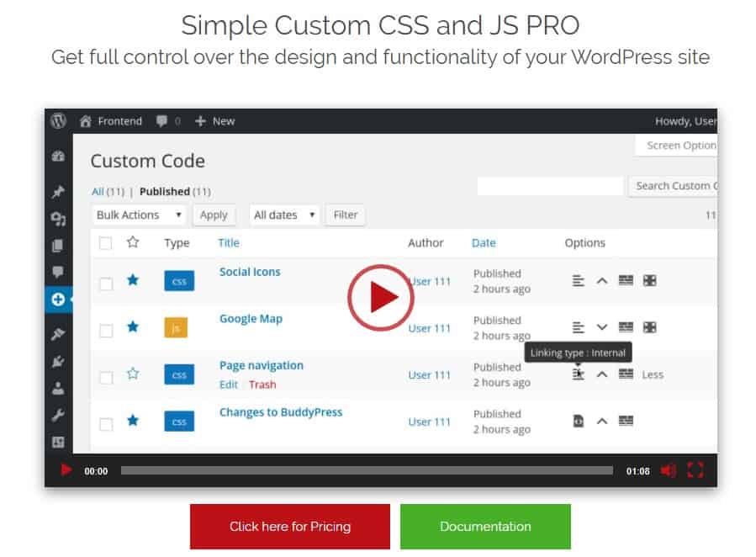Viewport: 756px width, 557px height.
Task: Click the four-squares icon in Google Map row
Action: click(x=649, y=327)
